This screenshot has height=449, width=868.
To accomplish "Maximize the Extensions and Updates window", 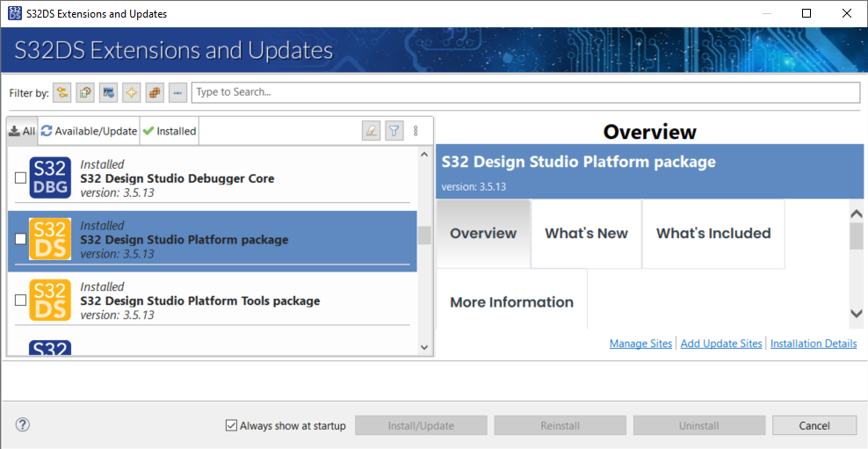I will pyautogui.click(x=807, y=13).
